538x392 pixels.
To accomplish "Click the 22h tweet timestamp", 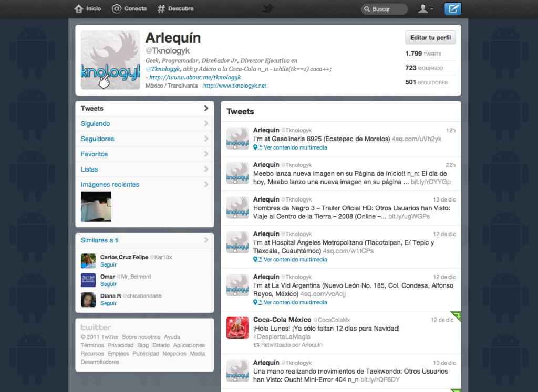I will (x=450, y=165).
